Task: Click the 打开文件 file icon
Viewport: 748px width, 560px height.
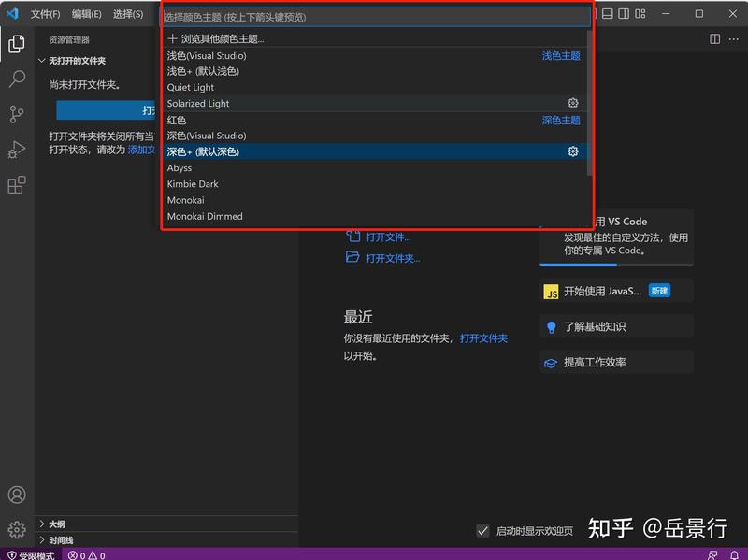Action: [352, 236]
